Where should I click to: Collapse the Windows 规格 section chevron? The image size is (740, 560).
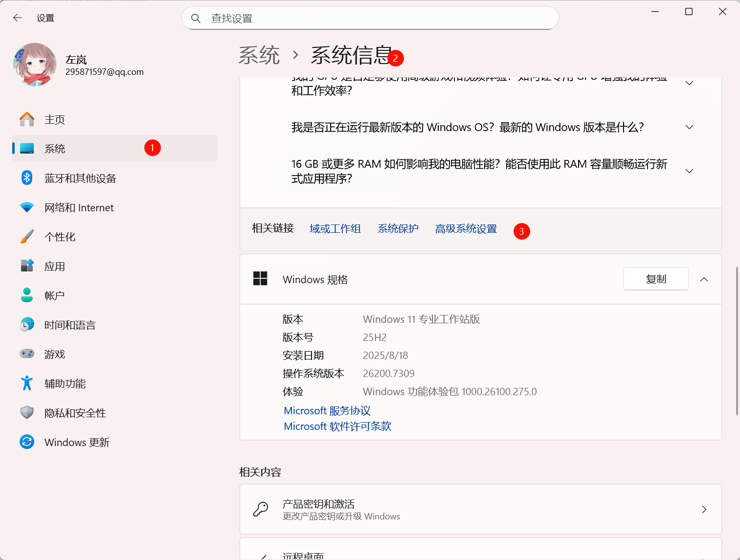pos(704,279)
